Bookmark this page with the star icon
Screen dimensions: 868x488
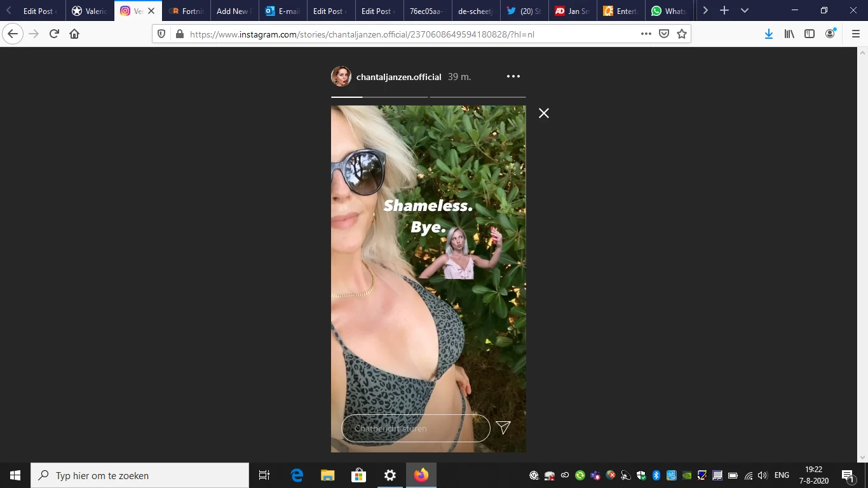click(x=683, y=34)
